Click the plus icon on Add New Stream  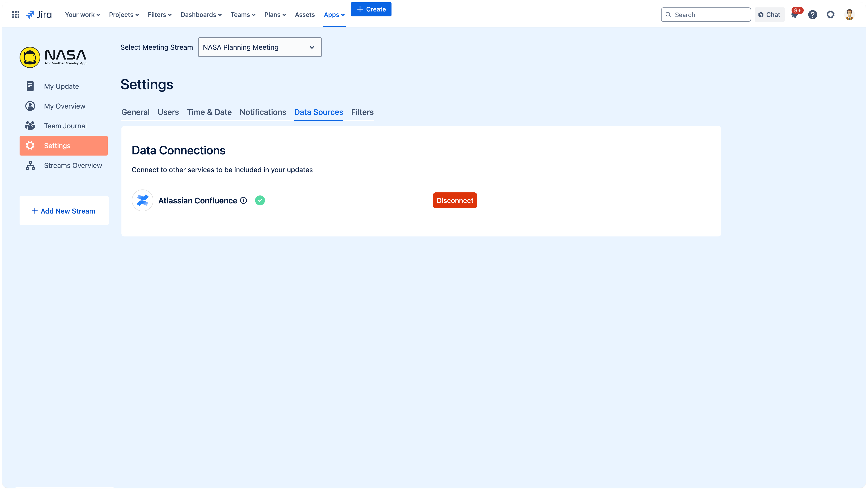click(34, 211)
